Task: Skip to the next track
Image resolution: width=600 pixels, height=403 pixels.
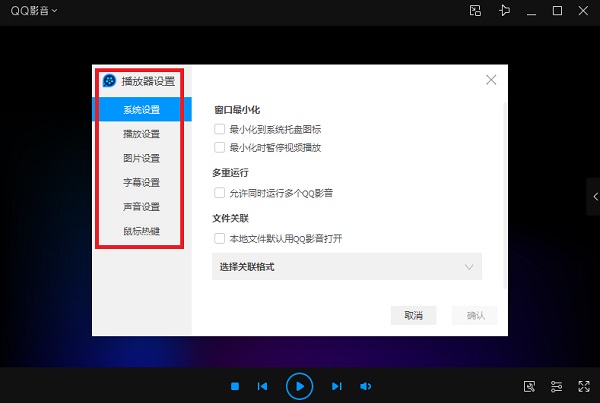Action: [x=337, y=386]
